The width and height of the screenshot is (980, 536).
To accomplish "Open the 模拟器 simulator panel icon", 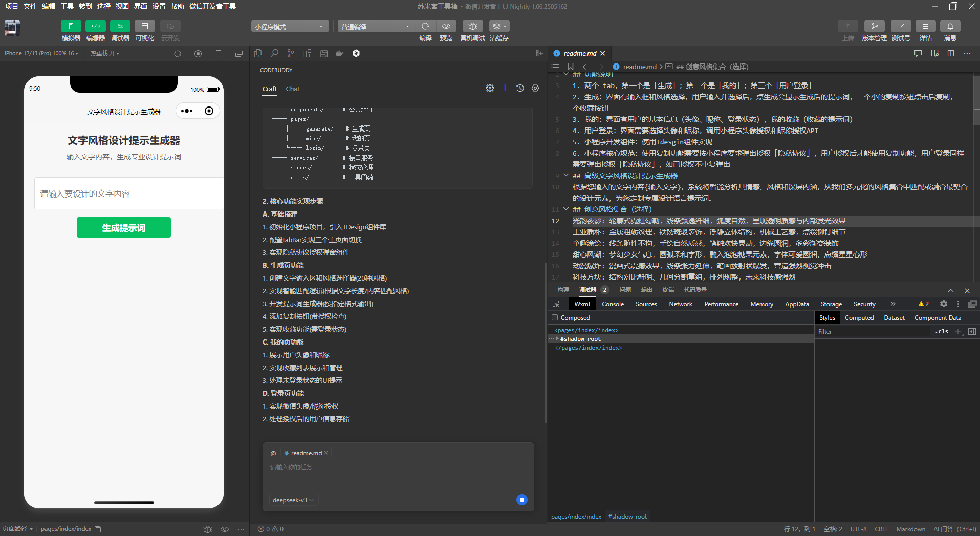I will click(x=71, y=26).
